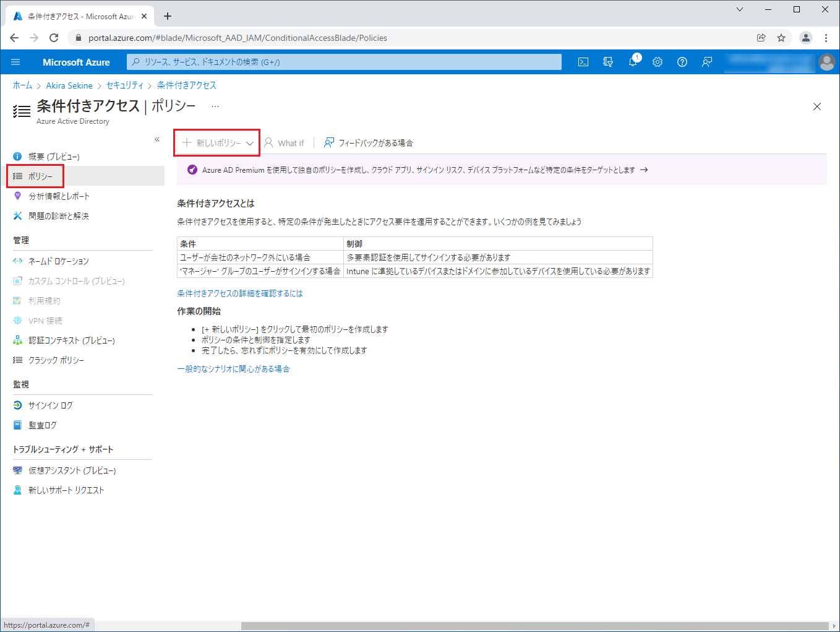The image size is (840, 632).
Task: Open 一般的なシナリオに関心がある場合 link
Action: point(233,369)
